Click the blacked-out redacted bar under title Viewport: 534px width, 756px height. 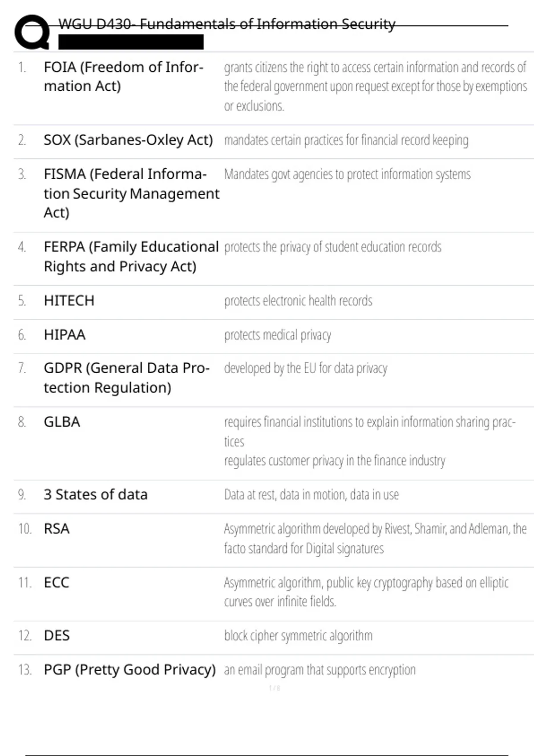[131, 42]
